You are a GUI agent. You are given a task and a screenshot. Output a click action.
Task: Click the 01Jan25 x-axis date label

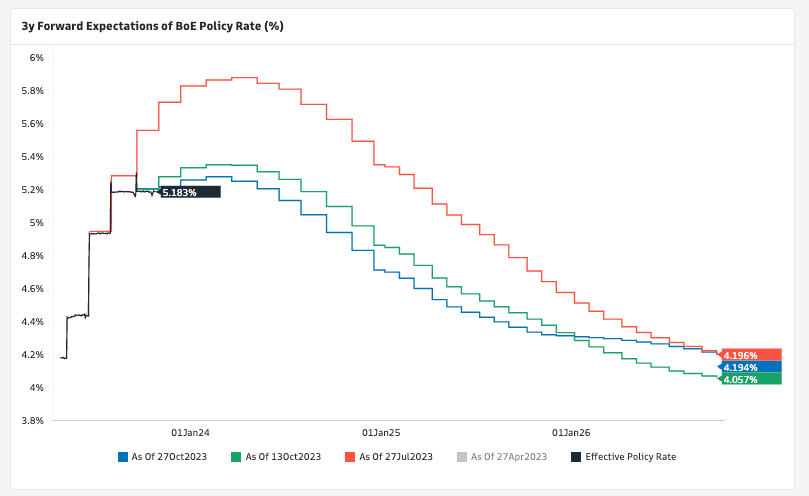[380, 433]
